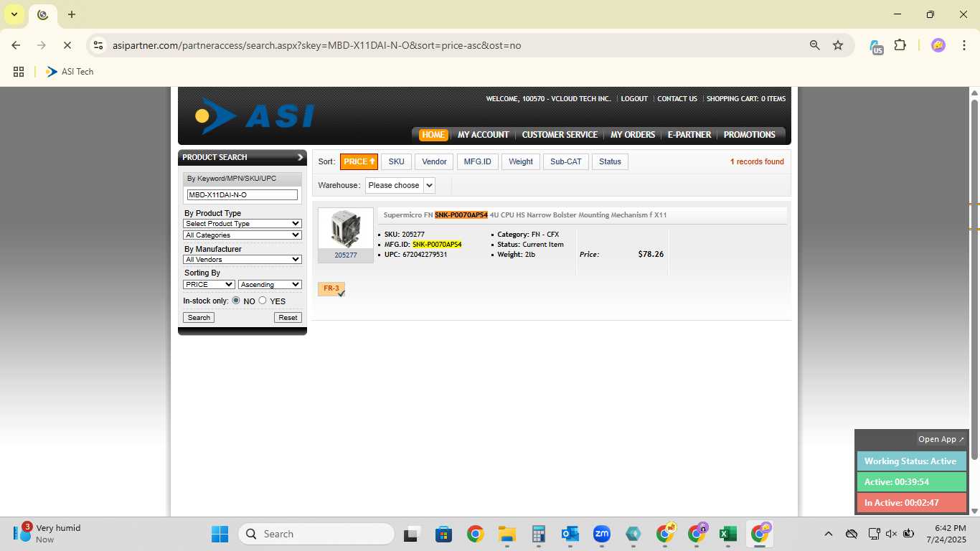Viewport: 980px width, 551px height.
Task: Sort results by SKU
Action: pos(397,161)
